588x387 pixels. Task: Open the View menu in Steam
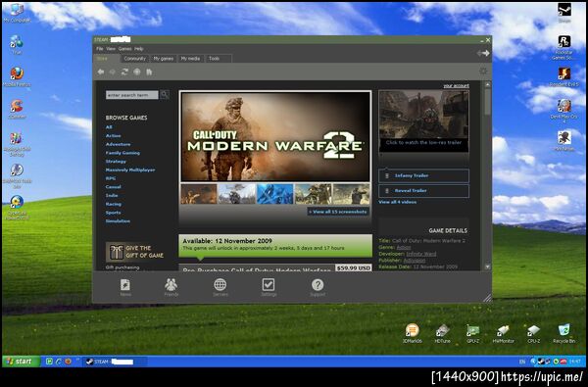tap(111, 49)
